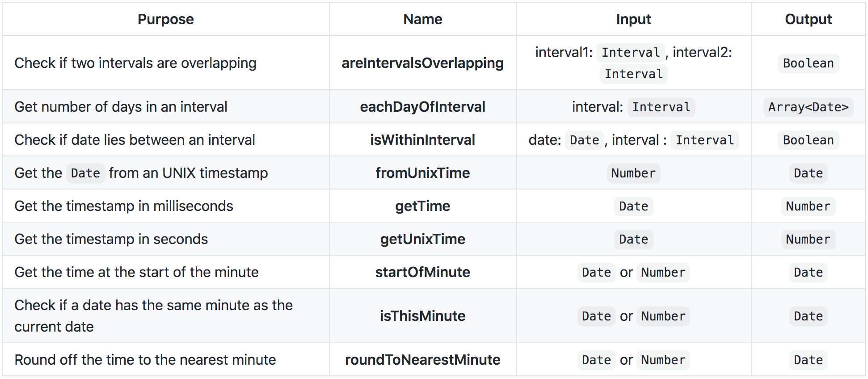Click the eachDayOfInterval function name
Image resolution: width=868 pixels, height=379 pixels.
tap(422, 107)
